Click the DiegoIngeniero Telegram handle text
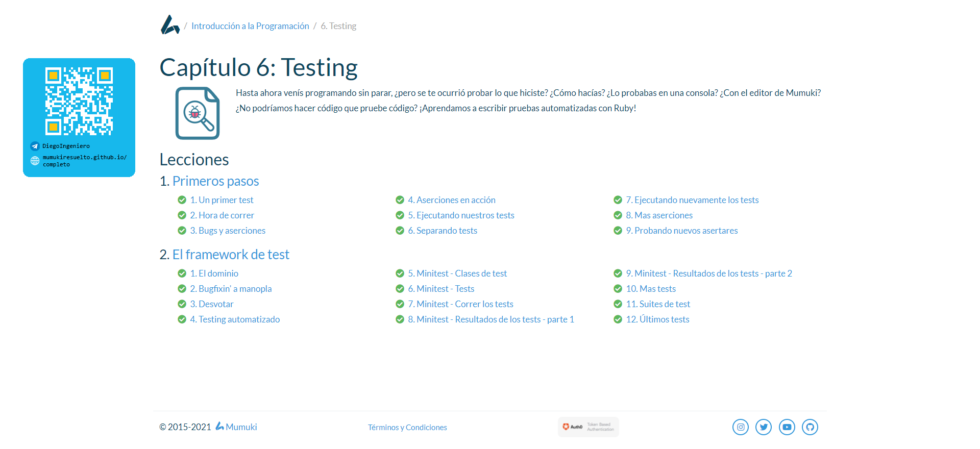Viewport: 980px width, 449px height. 66,146
